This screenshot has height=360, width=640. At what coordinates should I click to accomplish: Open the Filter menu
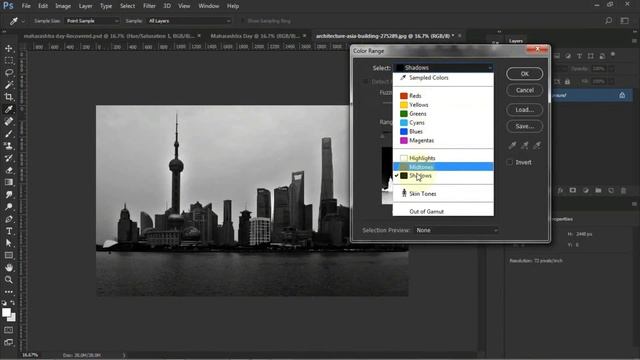click(149, 6)
